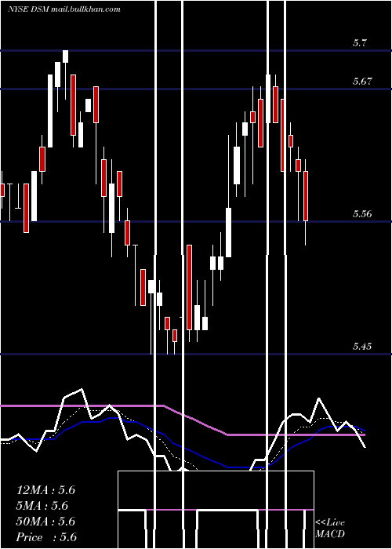Viewport: 392px width, 549px height.
Task: Click the Price : 5.6 reading
Action: click(x=46, y=537)
